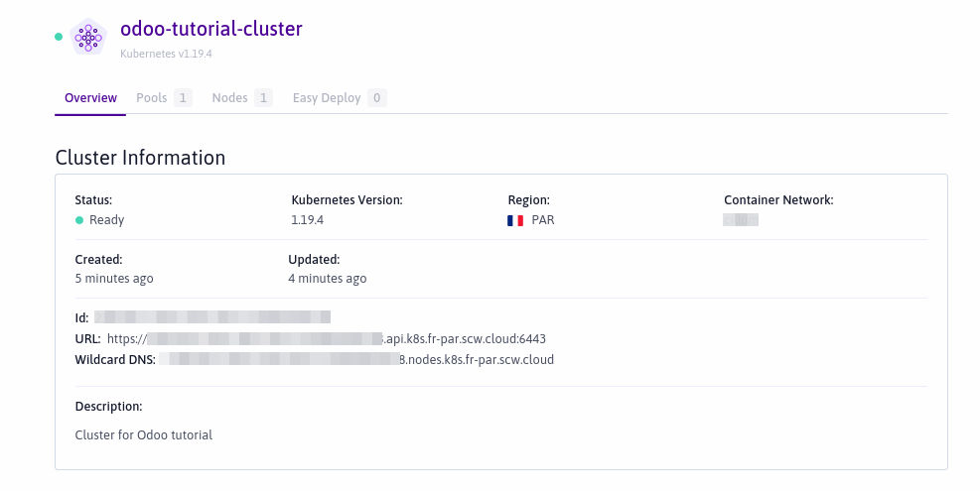Click the French flag region icon
The width and height of the screenshot is (980, 491).
[515, 220]
